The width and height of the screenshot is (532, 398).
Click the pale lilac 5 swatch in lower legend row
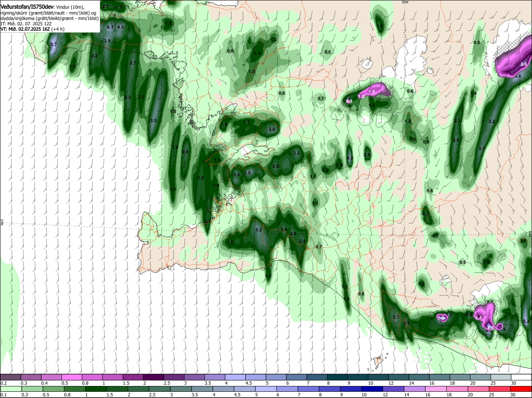[266, 389]
